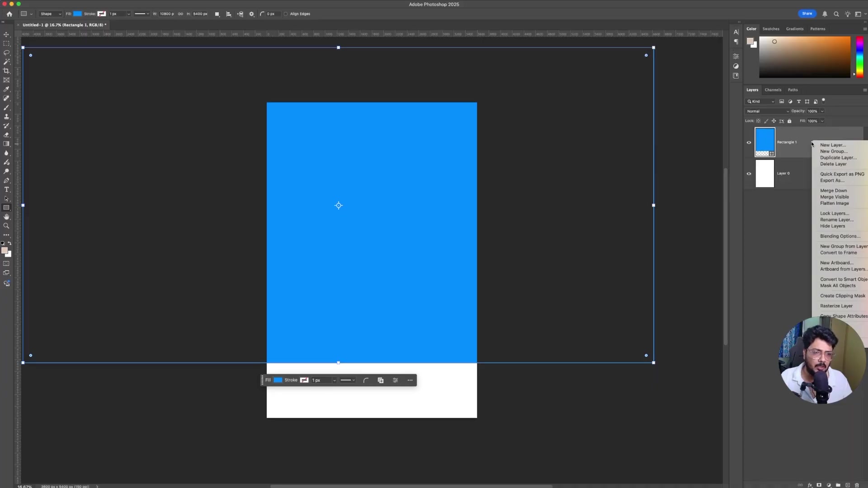This screenshot has width=868, height=488.
Task: Select the Crop tool
Action: point(6,71)
